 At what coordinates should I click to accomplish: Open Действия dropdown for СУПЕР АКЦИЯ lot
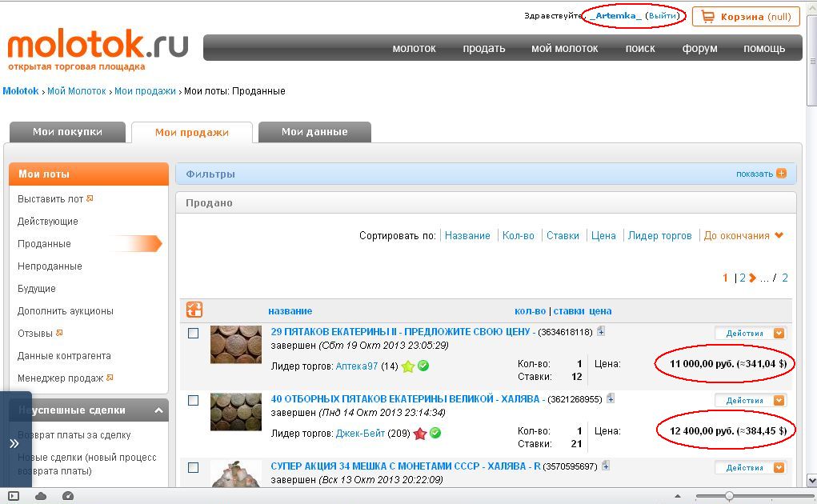tap(751, 467)
